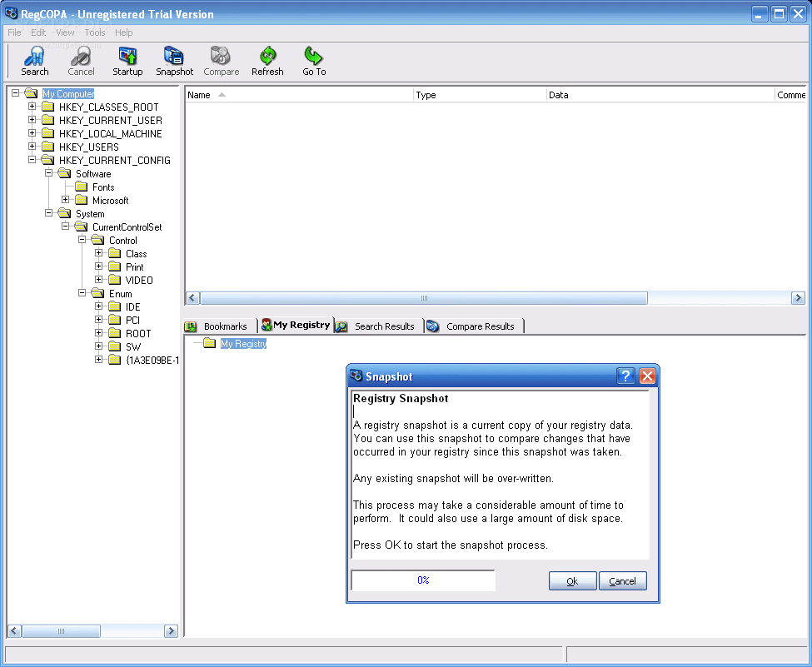812x667 pixels.
Task: Start a registry Search from the toolbar
Action: (x=35, y=61)
